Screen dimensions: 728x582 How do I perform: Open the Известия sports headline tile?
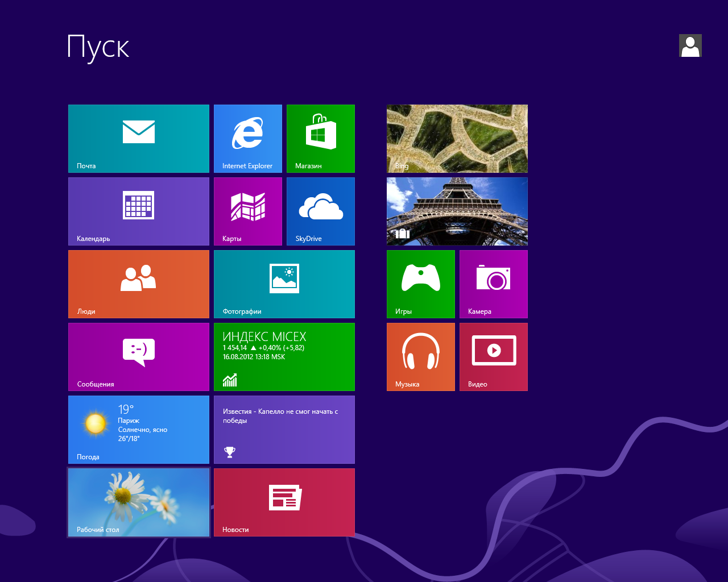(284, 430)
